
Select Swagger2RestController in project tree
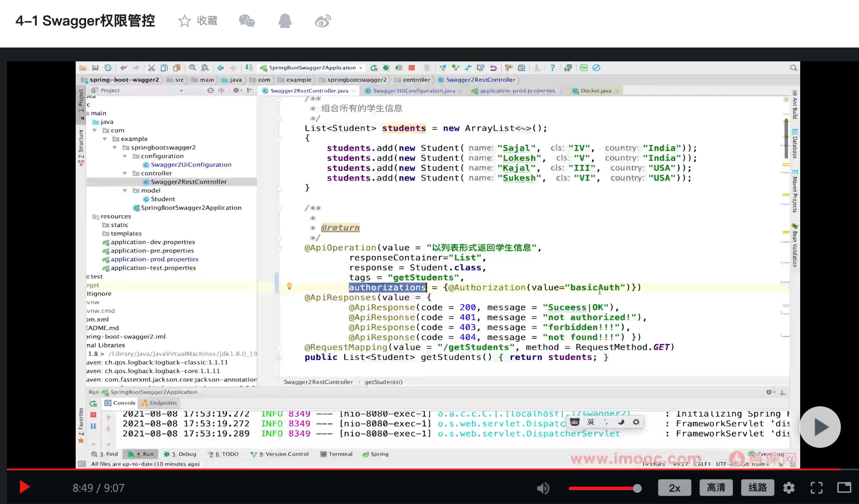tap(189, 182)
